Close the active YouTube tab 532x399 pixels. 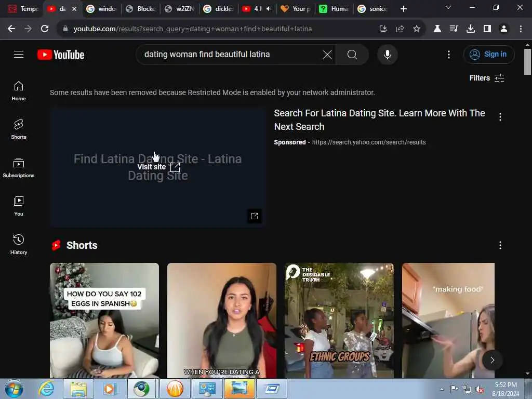(x=74, y=9)
